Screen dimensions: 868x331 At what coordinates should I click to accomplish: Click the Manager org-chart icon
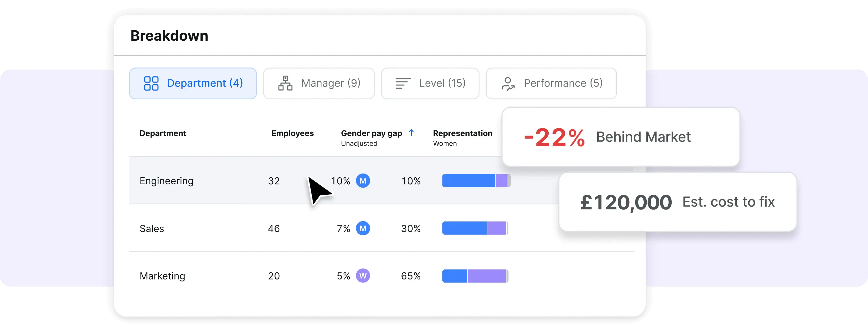click(x=285, y=83)
